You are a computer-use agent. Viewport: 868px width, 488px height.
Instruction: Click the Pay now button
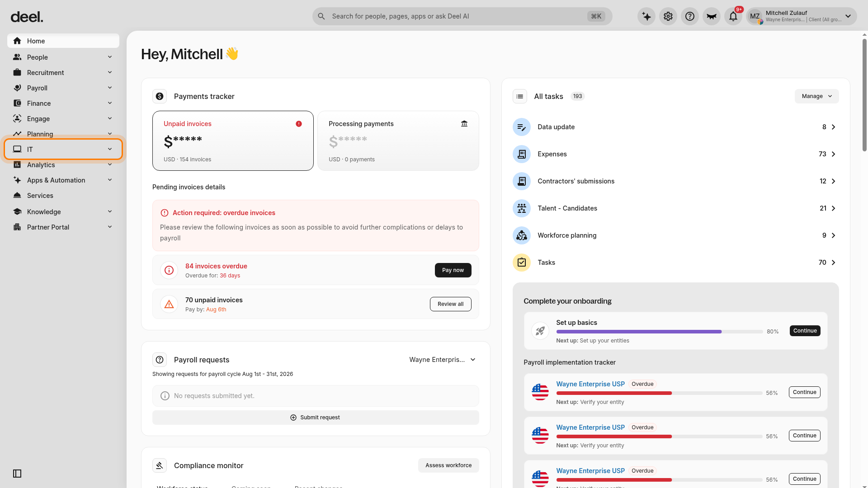453,270
